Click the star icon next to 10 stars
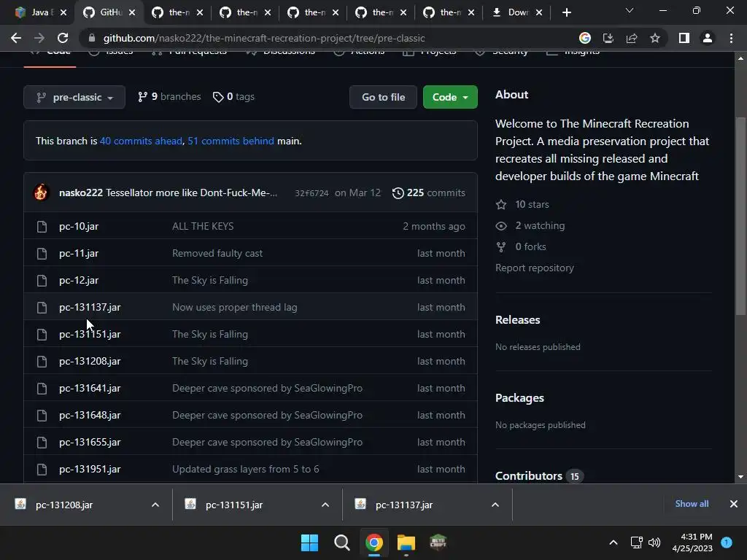Viewport: 747px width, 560px height. 501,205
